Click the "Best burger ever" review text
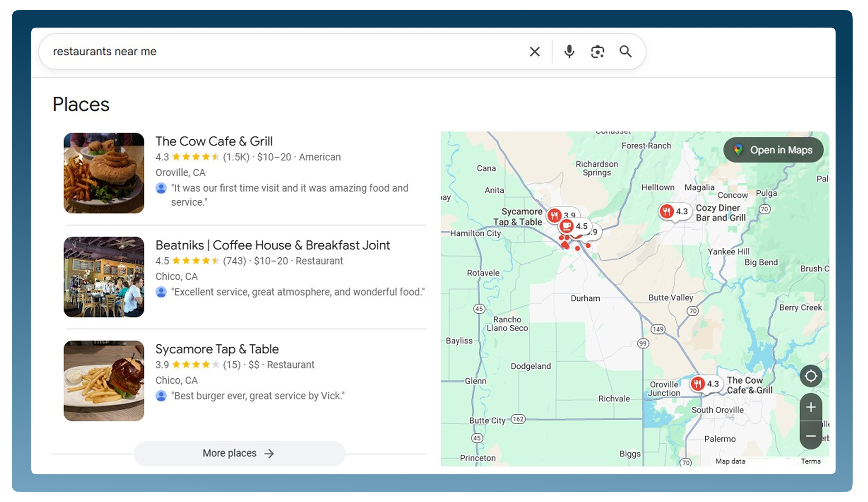 click(x=258, y=396)
